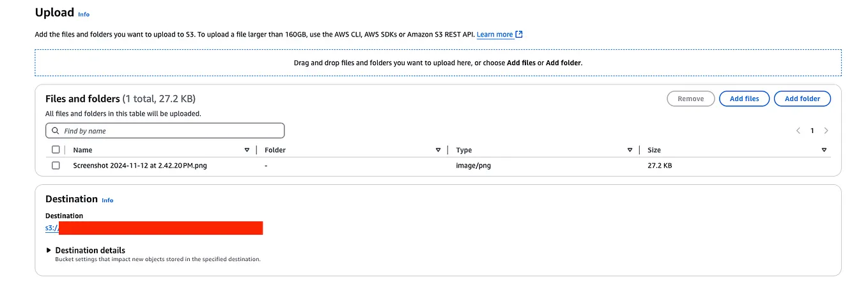
Task: Sort by Name column arrow
Action: click(x=247, y=150)
